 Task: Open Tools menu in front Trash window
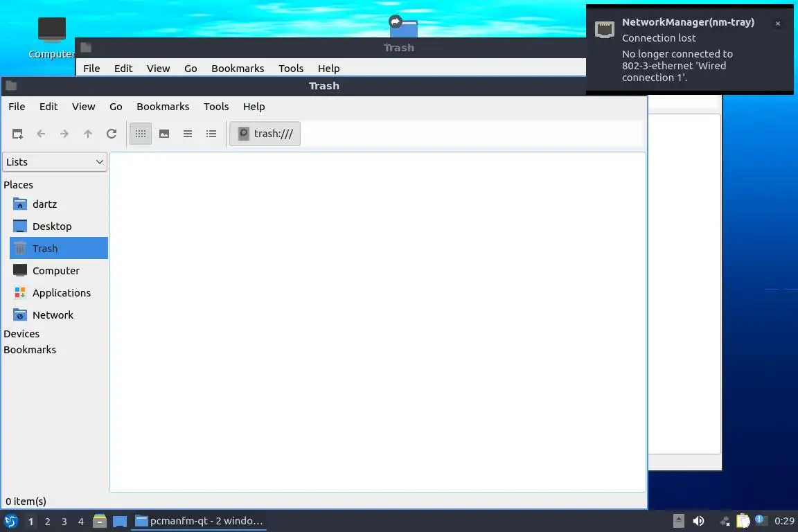(x=216, y=107)
